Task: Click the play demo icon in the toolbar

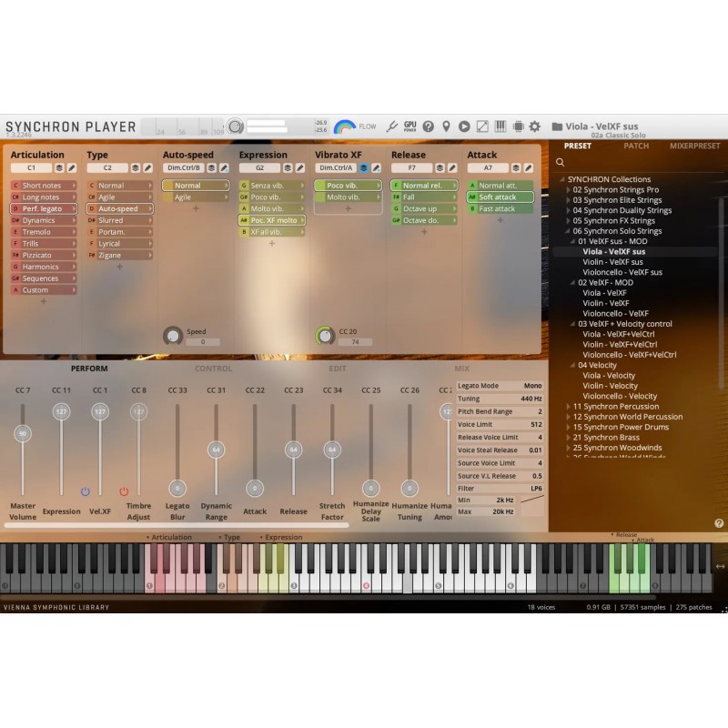Action: click(464, 126)
